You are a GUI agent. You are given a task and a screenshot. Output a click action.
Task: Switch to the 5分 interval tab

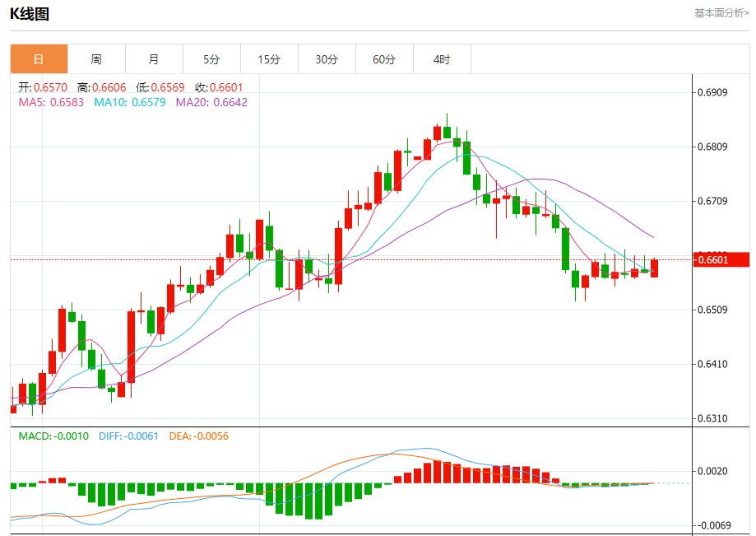pyautogui.click(x=211, y=59)
